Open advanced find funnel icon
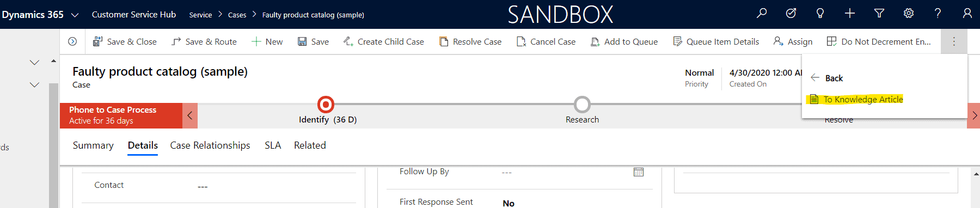This screenshot has width=980, height=208. click(879, 13)
